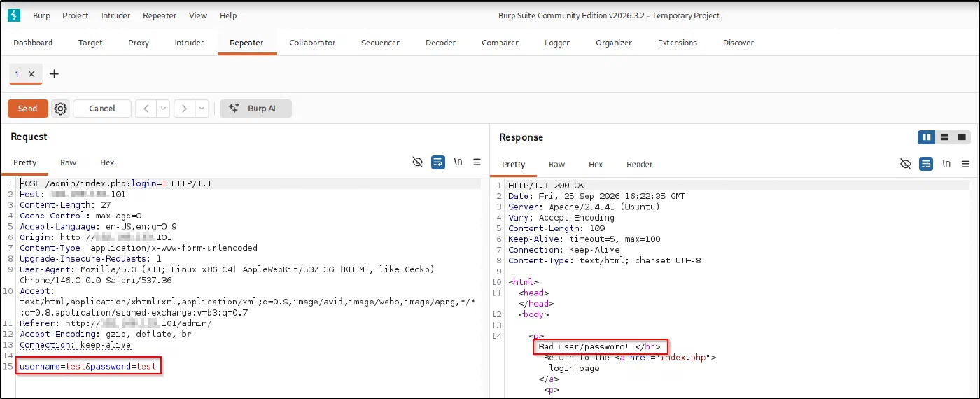Switch to side-by-side split layout icon
The image size is (980, 399).
tap(927, 137)
